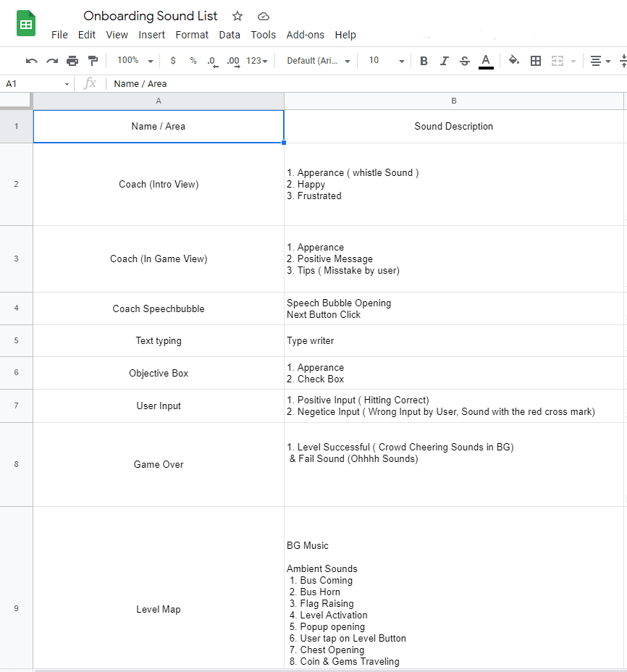Click the Redo arrow
627x672 pixels.
52,61
